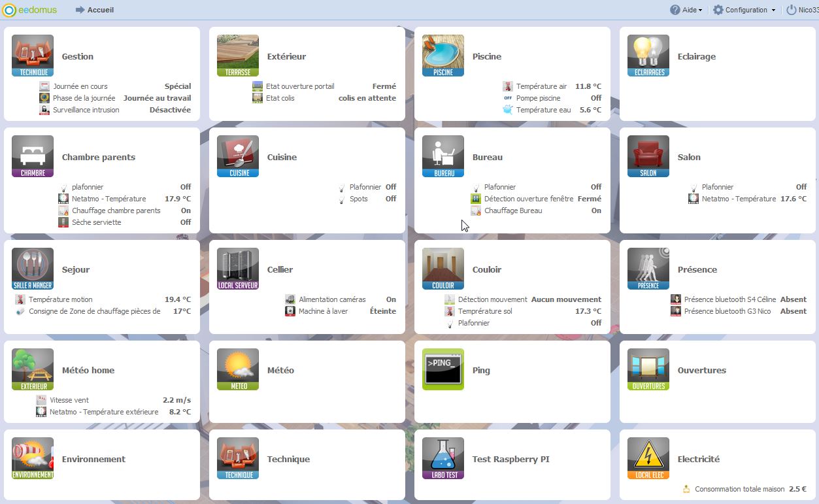
Task: Click the Eclairage light bulbs icon
Action: pos(648,56)
